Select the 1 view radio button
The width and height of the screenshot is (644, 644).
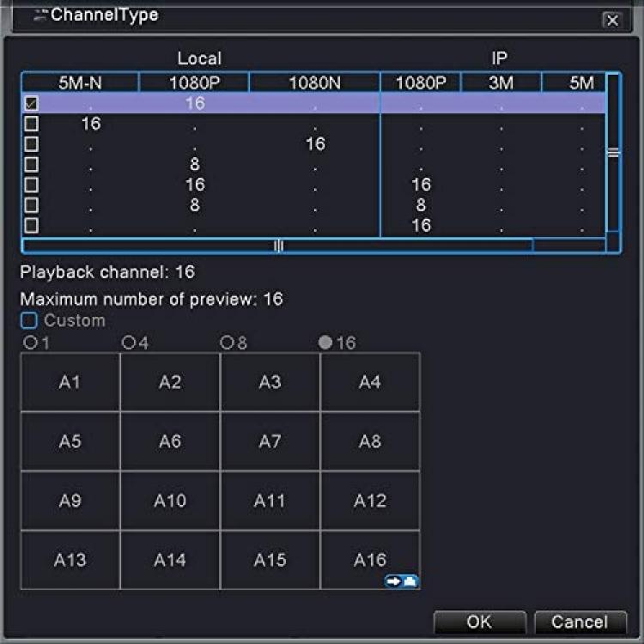coord(30,342)
